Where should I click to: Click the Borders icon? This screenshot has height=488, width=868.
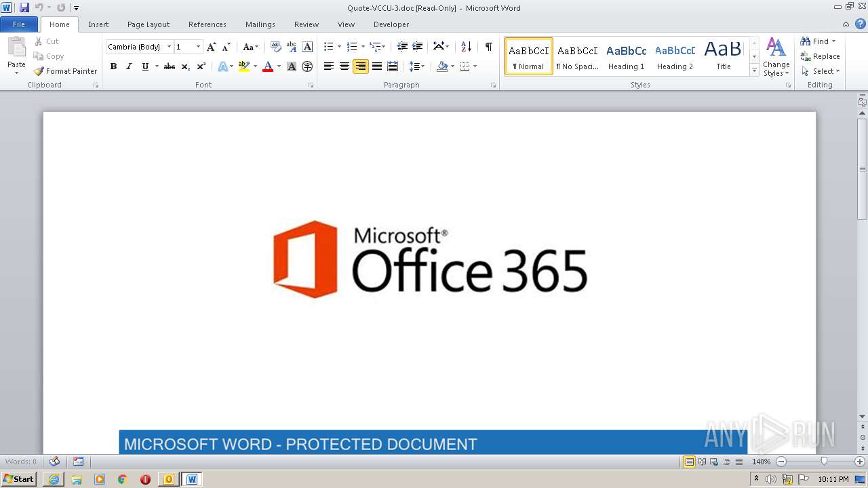click(x=465, y=66)
